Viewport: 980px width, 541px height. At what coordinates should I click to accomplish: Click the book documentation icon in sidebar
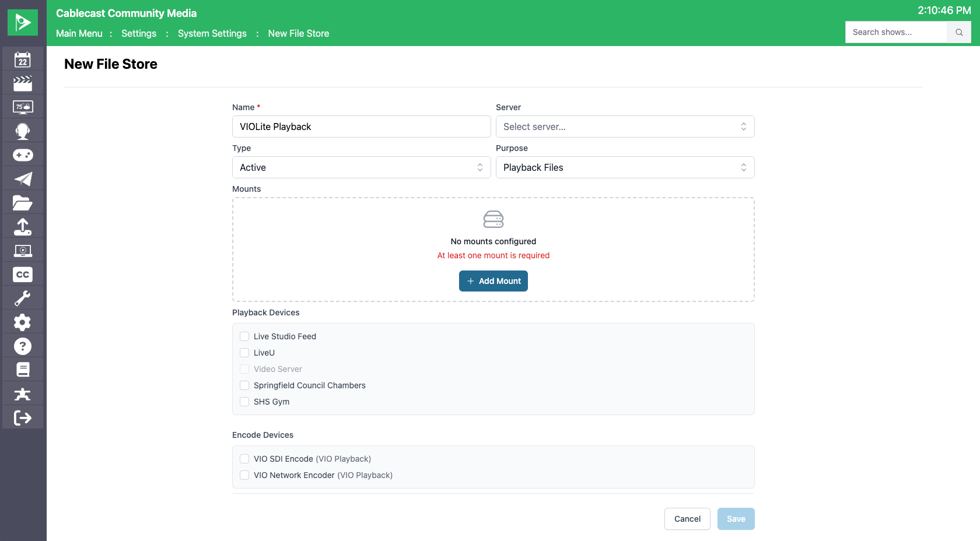click(x=23, y=370)
